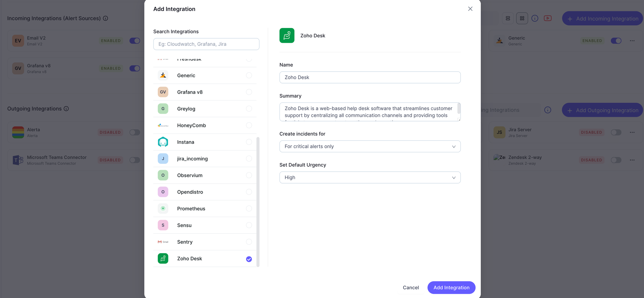Toggle the Generic card enabled switch
Image resolution: width=644 pixels, height=298 pixels.
click(616, 41)
